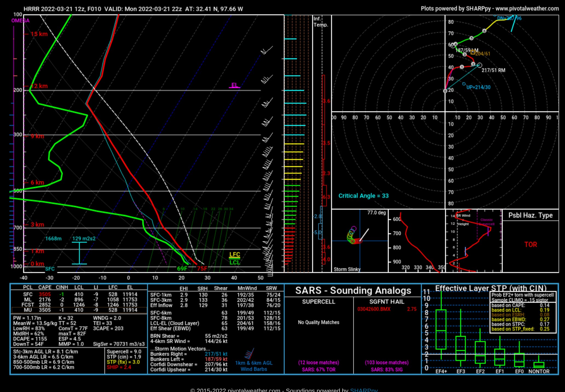
Task: Click the yellow LFC level marker
Action: (235, 255)
